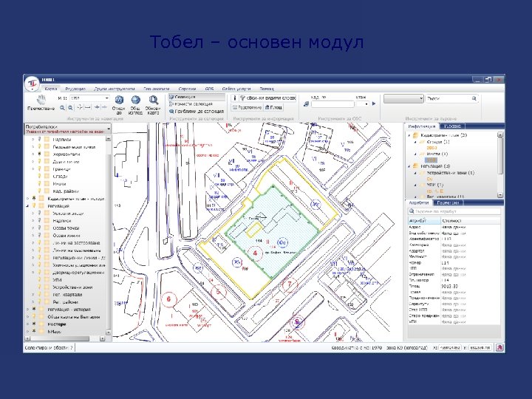Click Измести селекция button
The width and height of the screenshot is (532, 399).
click(191, 104)
